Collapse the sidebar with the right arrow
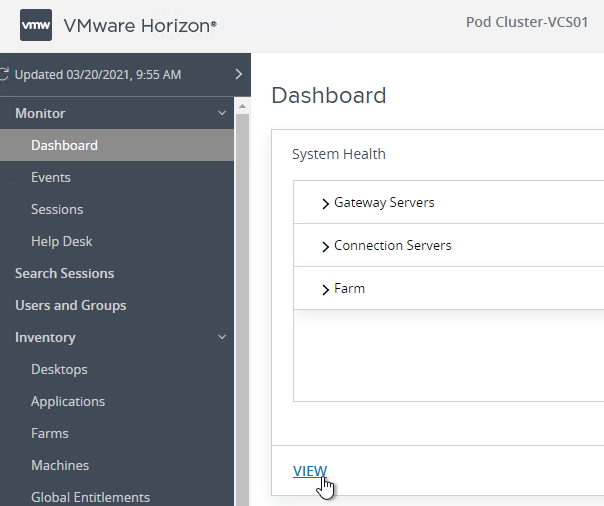Viewport: 604px width, 506px height. [x=239, y=74]
